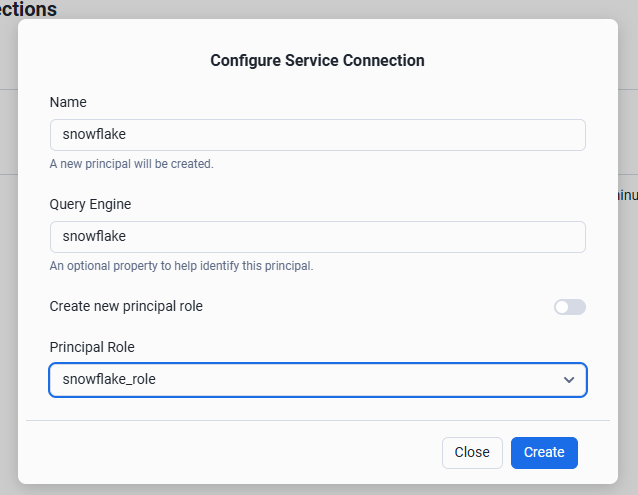Focus the Query Engine text field

pyautogui.click(x=317, y=237)
